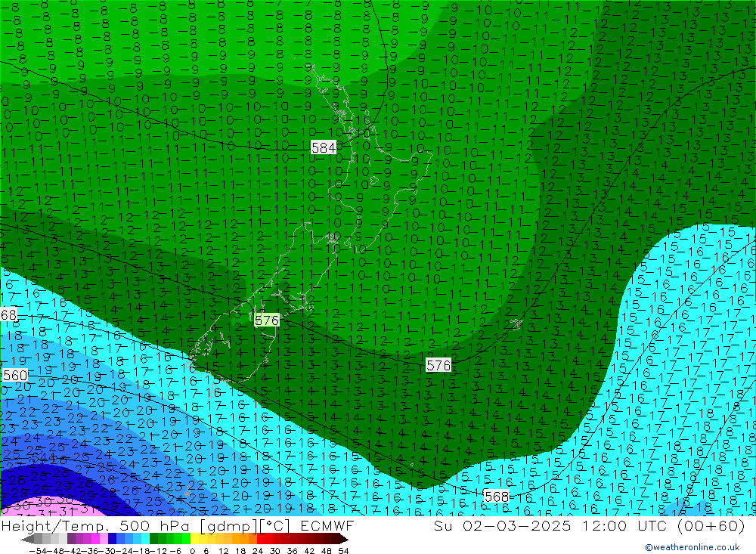Click the '[gdmp]' unit text
The image size is (756, 554).
pos(228,526)
